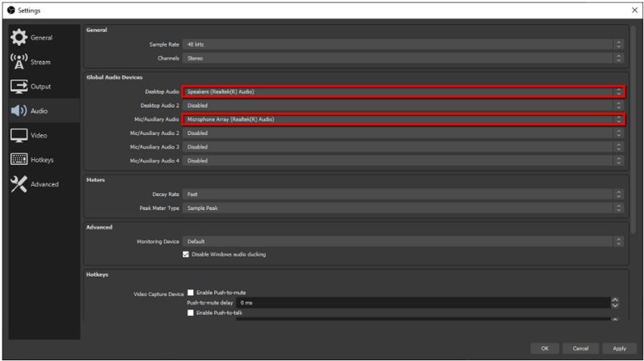
Task: Click the Push-to-mute delay field
Action: tap(423, 303)
